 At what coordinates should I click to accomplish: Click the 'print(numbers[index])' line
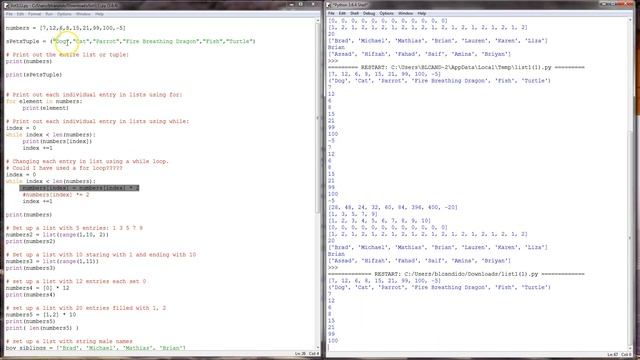click(57, 141)
